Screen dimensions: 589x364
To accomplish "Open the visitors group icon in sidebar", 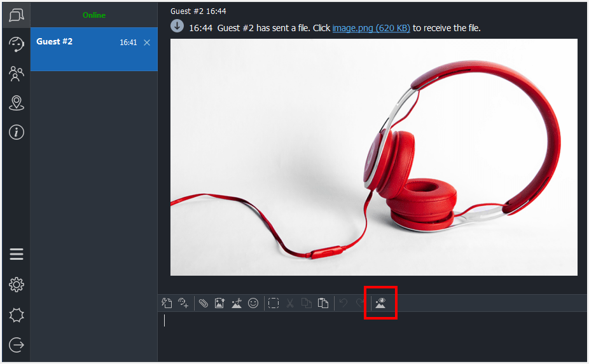I will (17, 74).
